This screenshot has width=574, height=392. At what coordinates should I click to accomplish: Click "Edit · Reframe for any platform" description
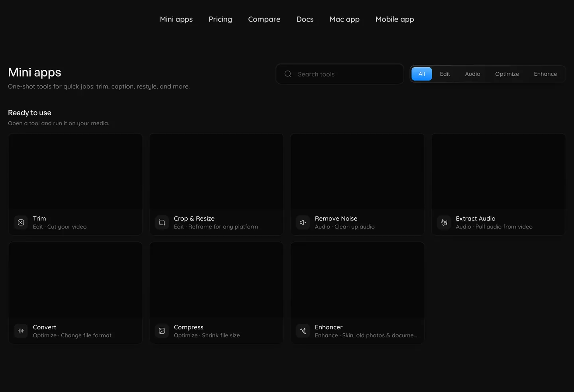coord(216,227)
